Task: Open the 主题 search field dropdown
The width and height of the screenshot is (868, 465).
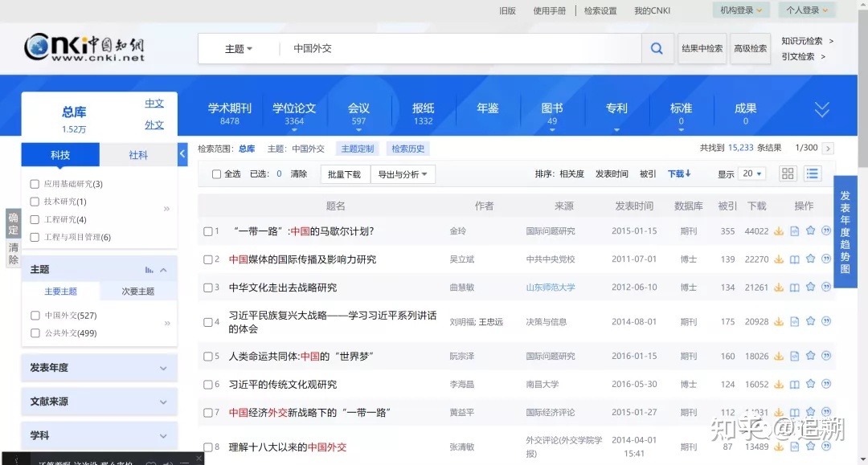Action: pyautogui.click(x=239, y=49)
